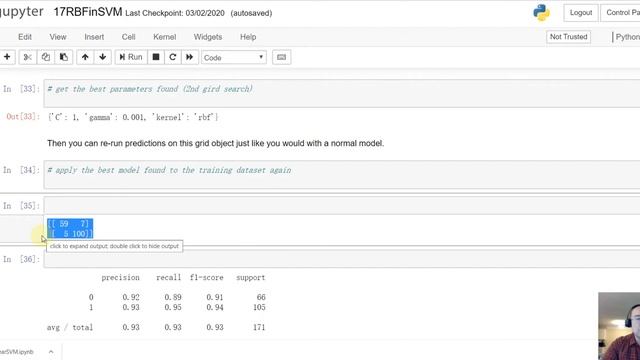Screen dimensions: 640x360
Task: Restart the kernel with circular arrow icon
Action: tap(173, 57)
